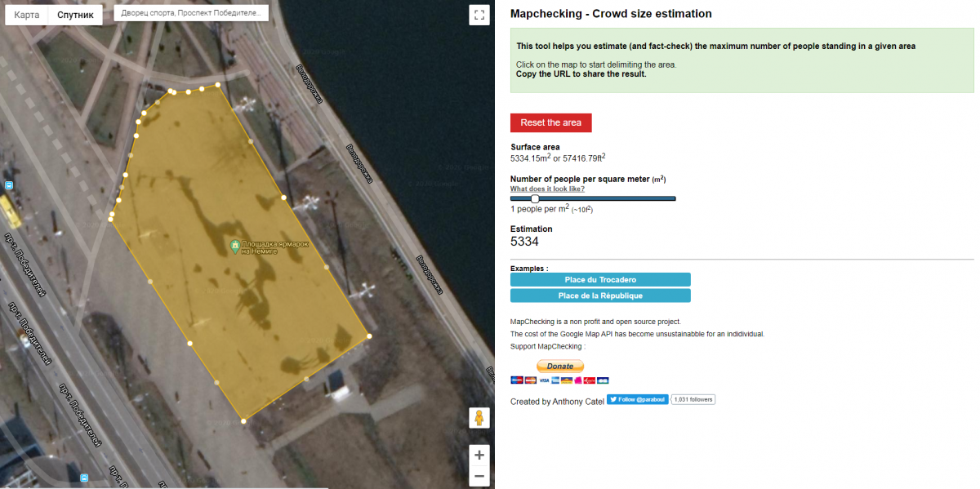Switch to the Спутник satellite tab

(x=75, y=15)
